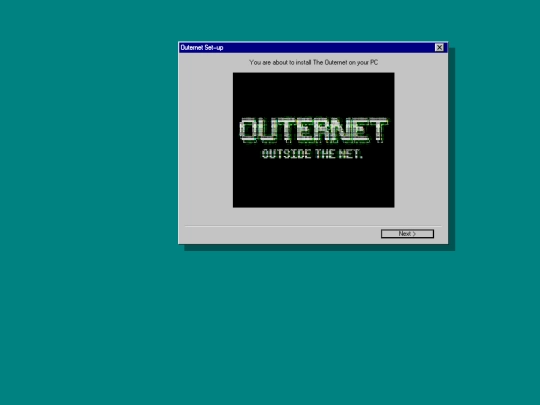
Task: Close the Outernet Set-up dialog
Action: coord(439,48)
